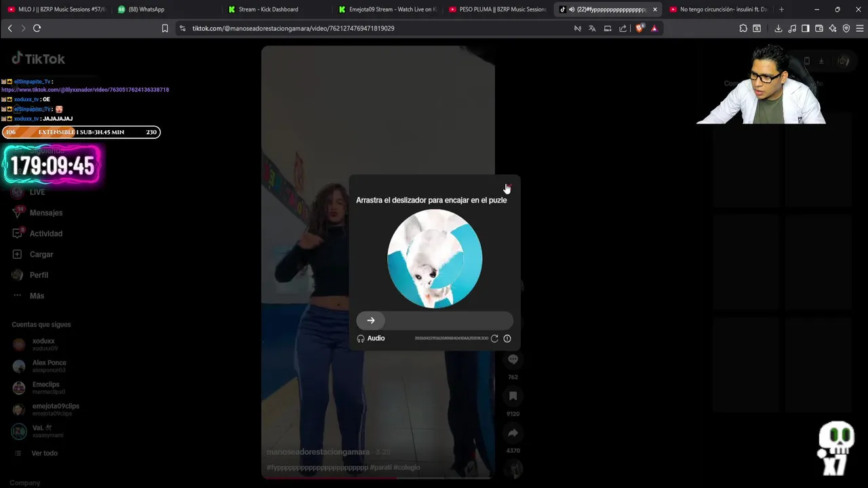View site information icon
This screenshot has width=868, height=488.
(182, 28)
